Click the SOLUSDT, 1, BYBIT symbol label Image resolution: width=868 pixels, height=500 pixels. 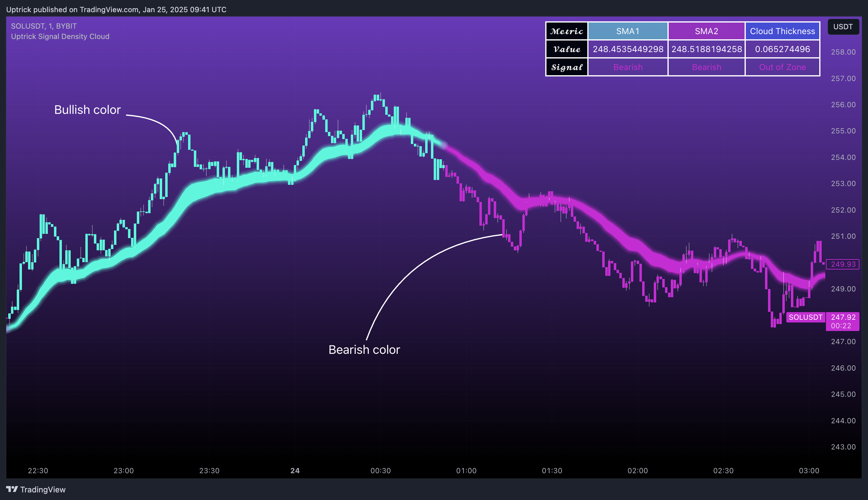(44, 26)
